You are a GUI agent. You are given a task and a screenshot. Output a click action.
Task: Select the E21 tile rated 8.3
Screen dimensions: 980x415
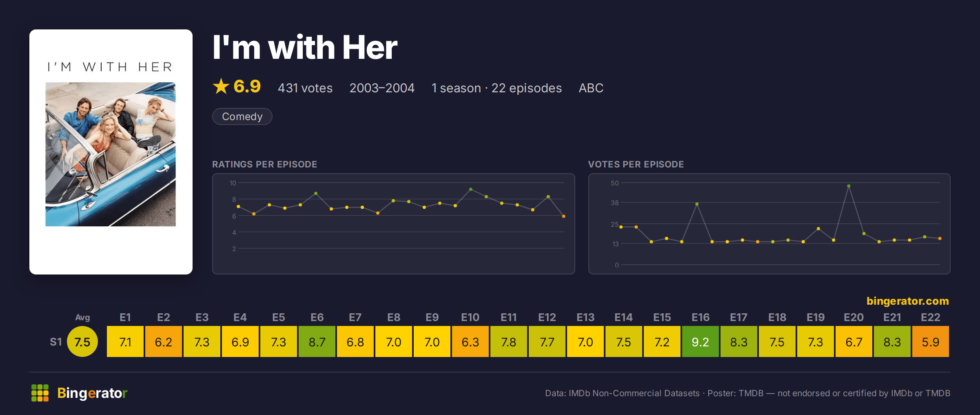point(892,341)
